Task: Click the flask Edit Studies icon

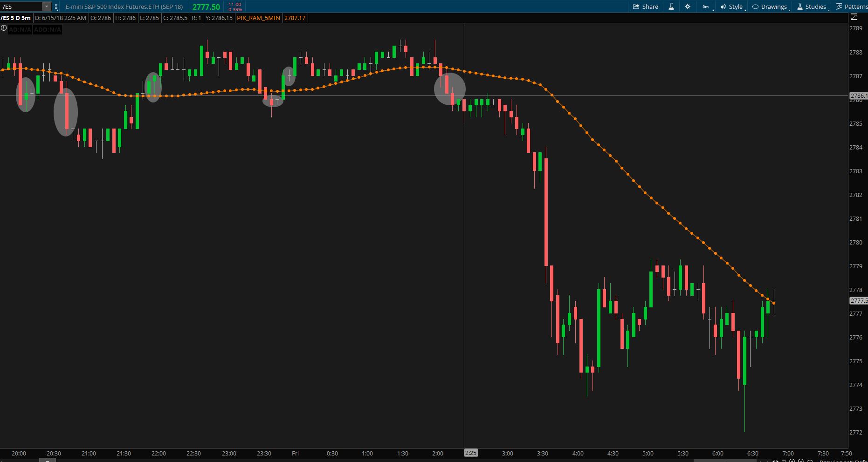Action: click(671, 7)
